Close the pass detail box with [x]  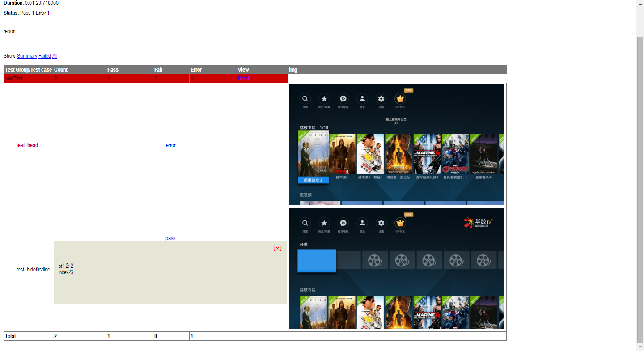277,249
